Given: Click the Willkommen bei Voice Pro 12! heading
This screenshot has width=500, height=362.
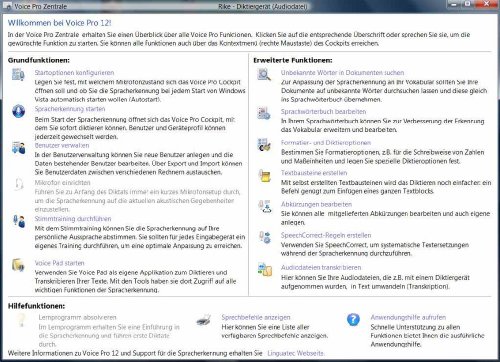Looking at the screenshot, I should click(59, 23).
